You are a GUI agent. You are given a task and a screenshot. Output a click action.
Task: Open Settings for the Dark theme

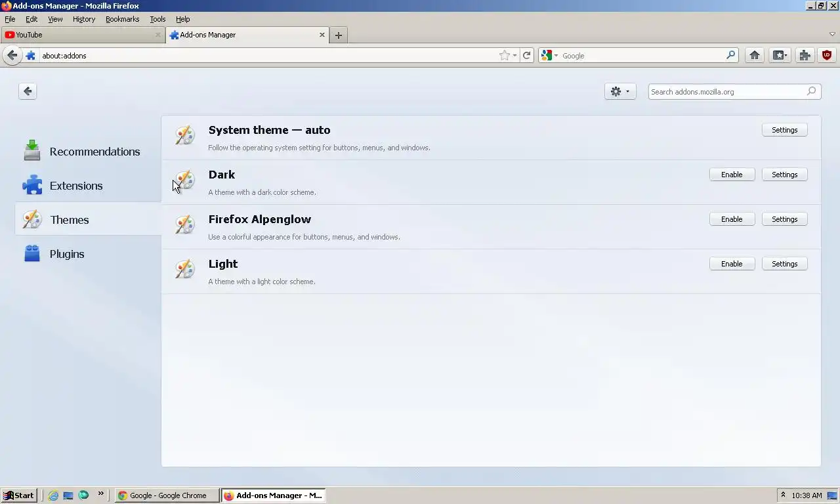tap(785, 175)
